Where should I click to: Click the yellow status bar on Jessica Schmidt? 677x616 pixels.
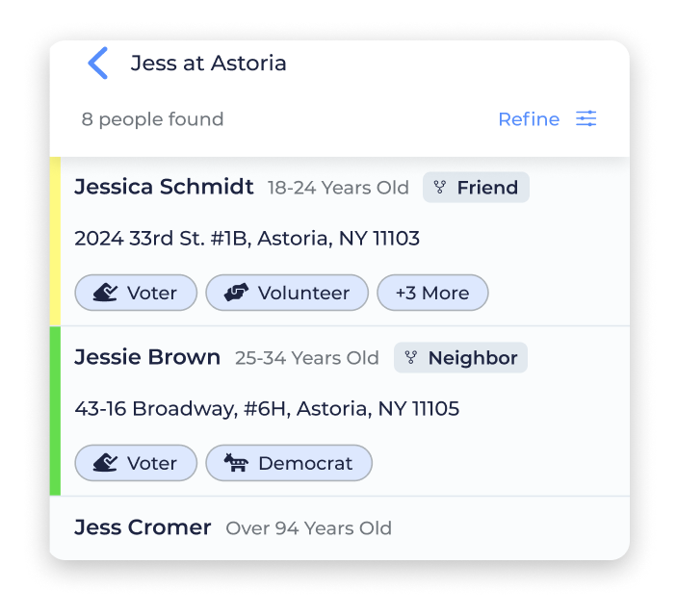pyautogui.click(x=55, y=242)
